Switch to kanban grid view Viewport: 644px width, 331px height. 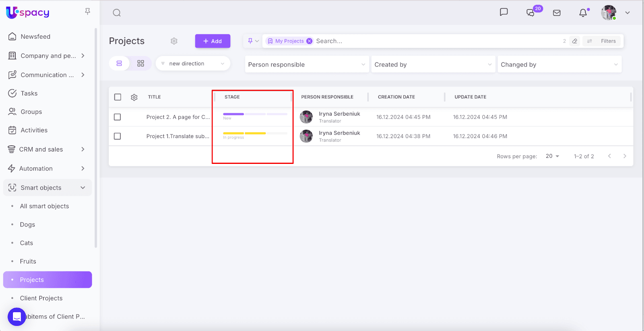point(140,64)
